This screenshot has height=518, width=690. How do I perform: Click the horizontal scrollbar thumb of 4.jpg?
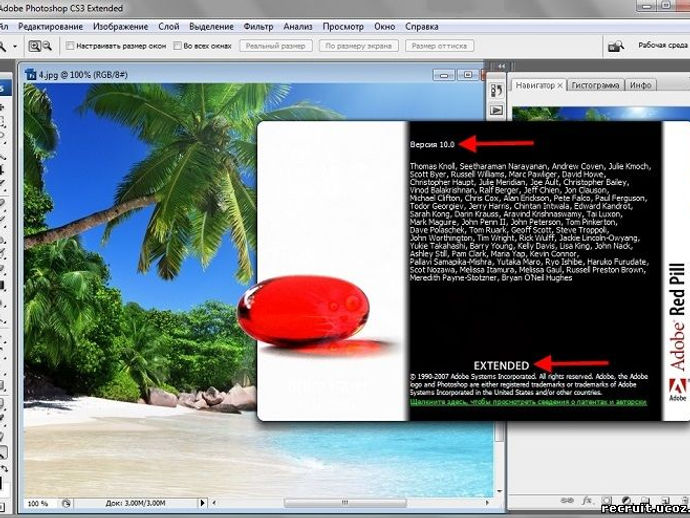(345, 502)
